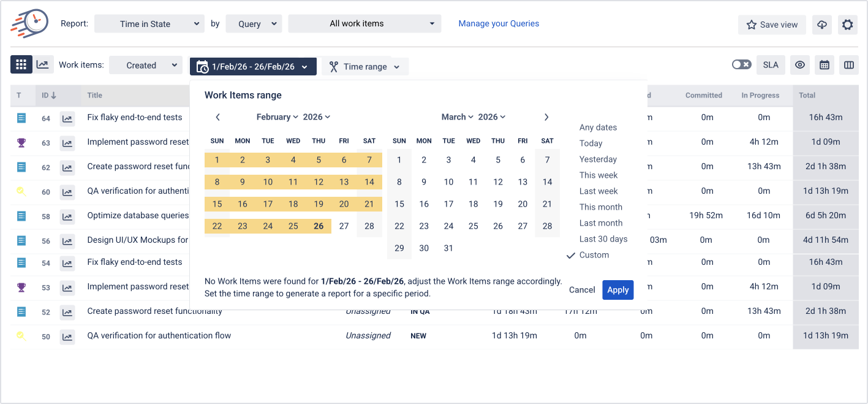Viewport: 868px width, 404px height.
Task: Open the Time range dropdown
Action: click(365, 67)
